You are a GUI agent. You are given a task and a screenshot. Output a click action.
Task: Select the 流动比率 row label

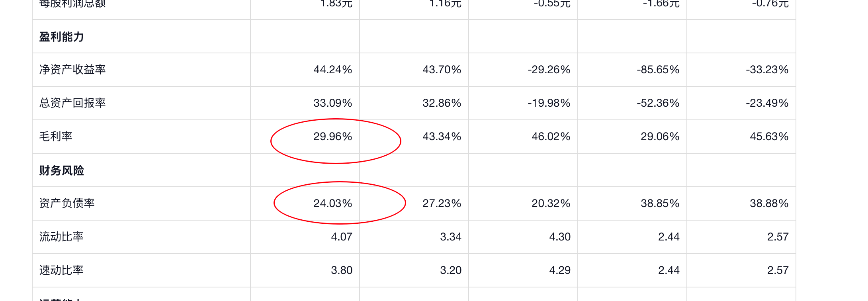click(x=61, y=237)
